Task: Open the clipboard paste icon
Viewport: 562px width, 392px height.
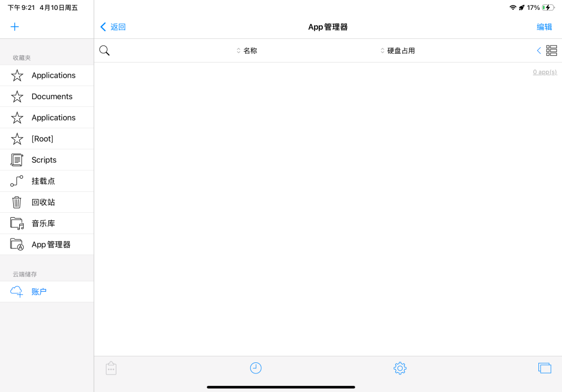Action: coord(111,368)
